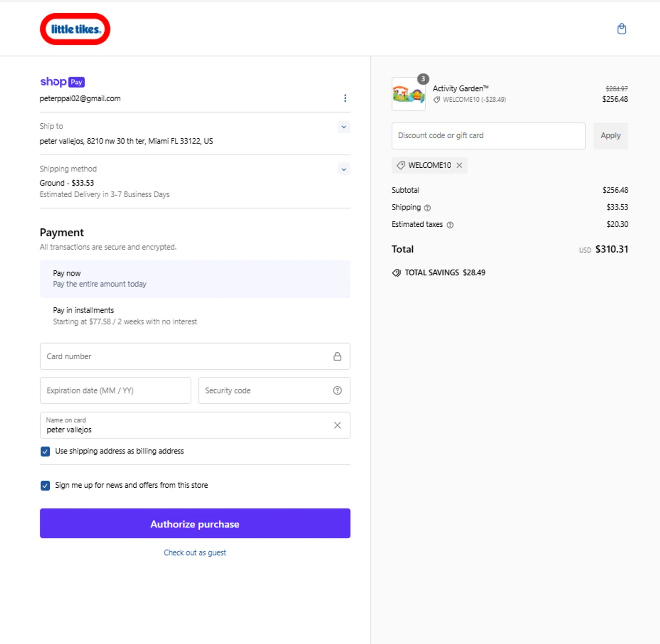The height and width of the screenshot is (644, 660).
Task: Click the Expiration date field
Action: (x=115, y=390)
